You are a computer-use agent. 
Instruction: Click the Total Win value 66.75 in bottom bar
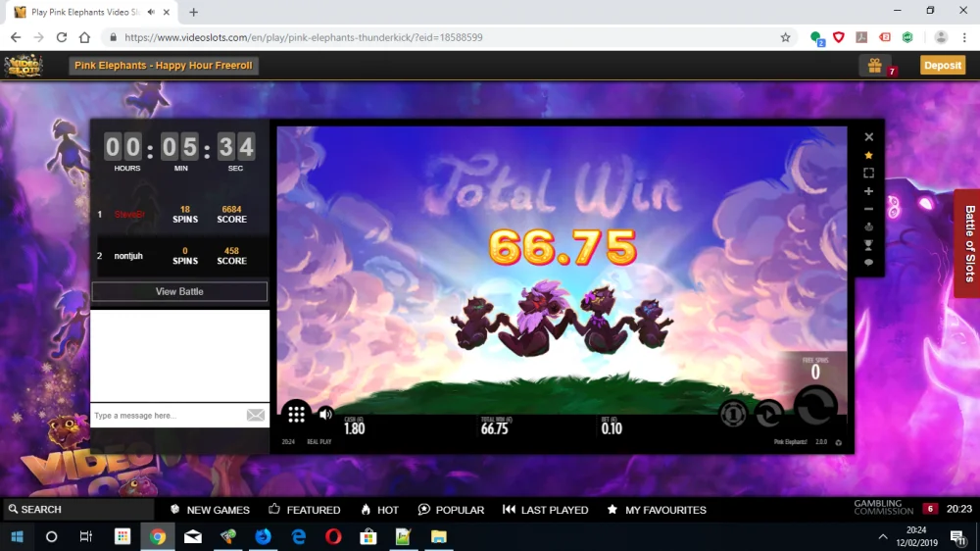(494, 428)
